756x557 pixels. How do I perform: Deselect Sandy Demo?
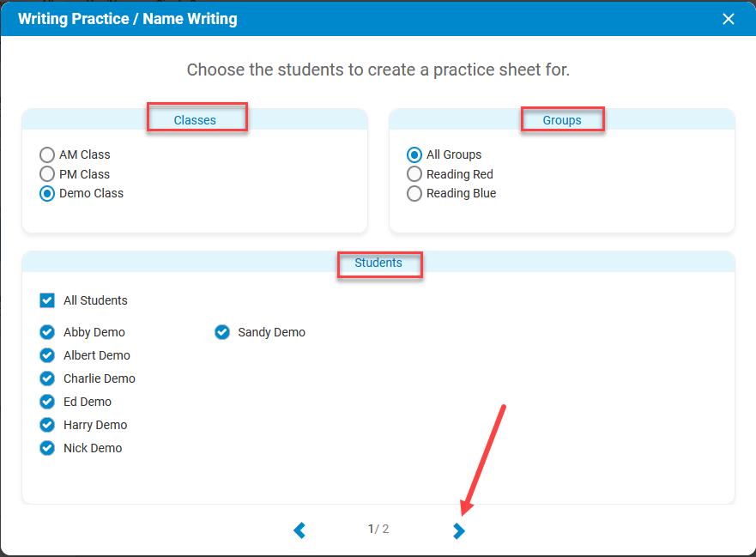point(222,332)
